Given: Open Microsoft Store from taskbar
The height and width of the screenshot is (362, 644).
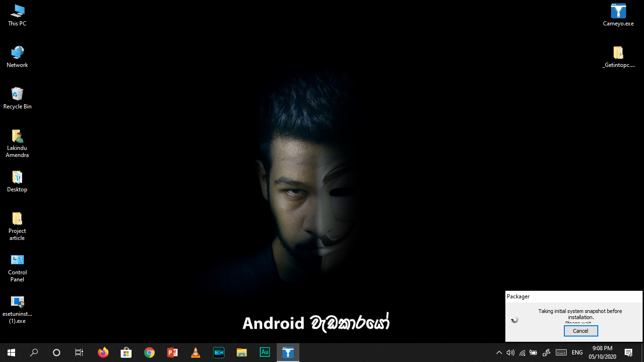Looking at the screenshot, I should 126,353.
